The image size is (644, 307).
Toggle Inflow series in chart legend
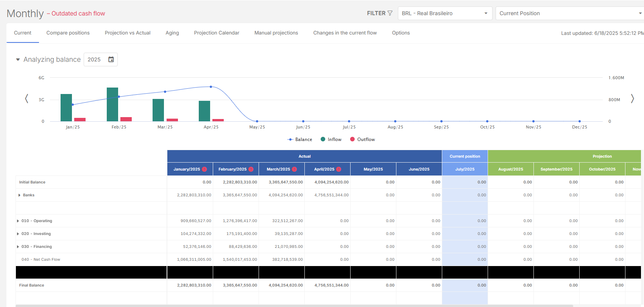331,139
